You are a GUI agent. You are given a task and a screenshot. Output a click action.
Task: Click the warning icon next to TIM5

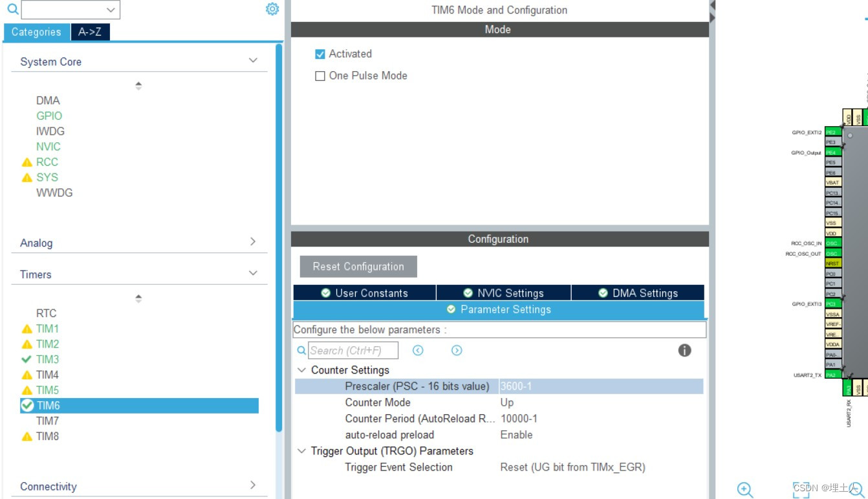[27, 390]
